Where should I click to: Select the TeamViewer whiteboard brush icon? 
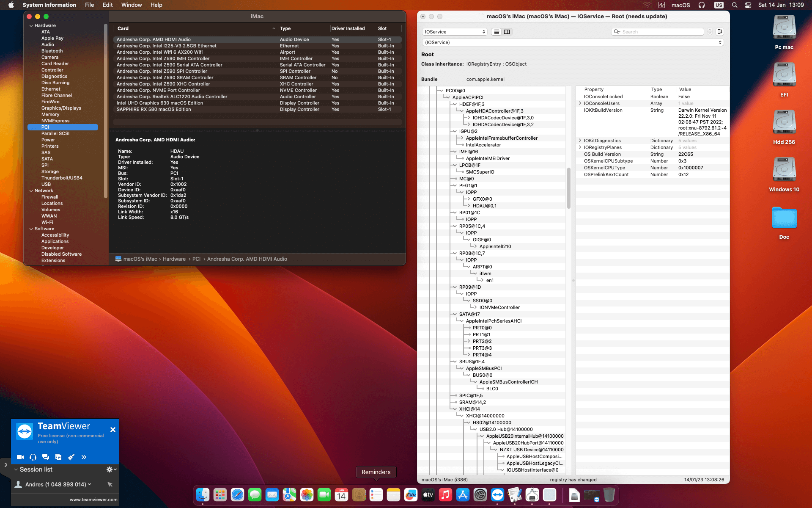pyautogui.click(x=71, y=457)
